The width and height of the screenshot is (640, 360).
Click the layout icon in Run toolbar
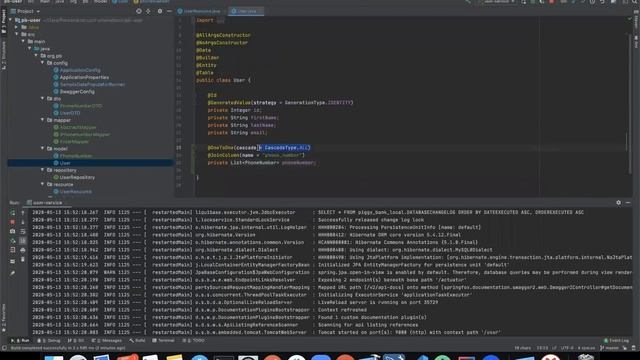click(13, 261)
